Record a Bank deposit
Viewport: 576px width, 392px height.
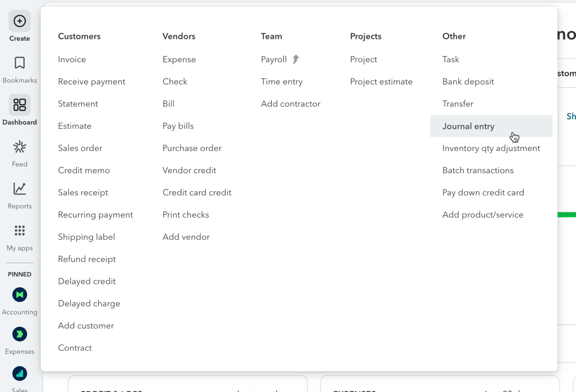point(468,81)
